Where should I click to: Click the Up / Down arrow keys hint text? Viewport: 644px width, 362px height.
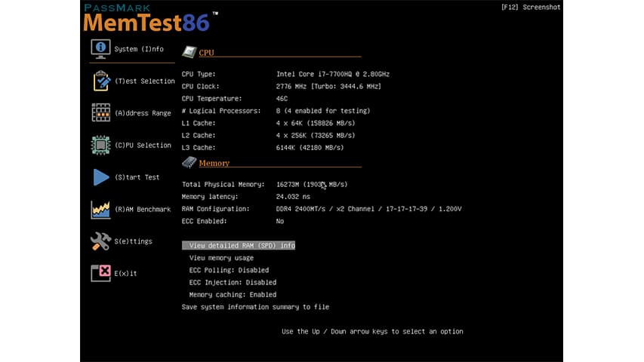coord(372,332)
